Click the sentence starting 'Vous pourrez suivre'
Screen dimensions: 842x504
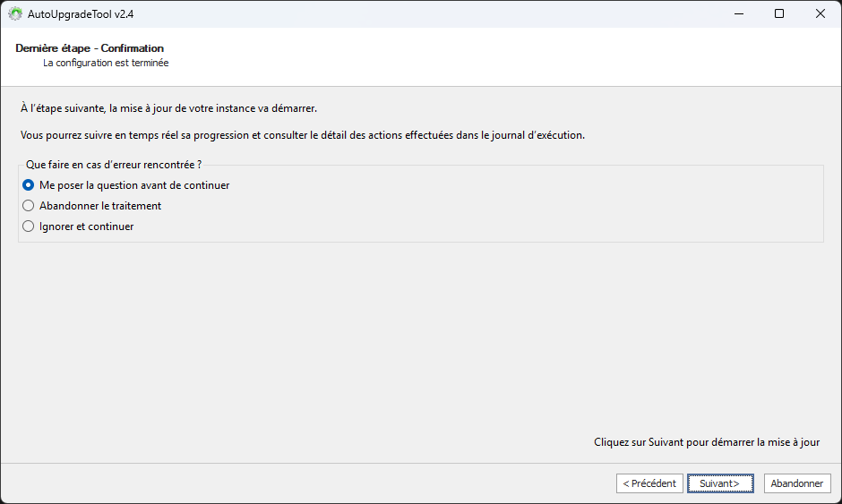point(303,135)
